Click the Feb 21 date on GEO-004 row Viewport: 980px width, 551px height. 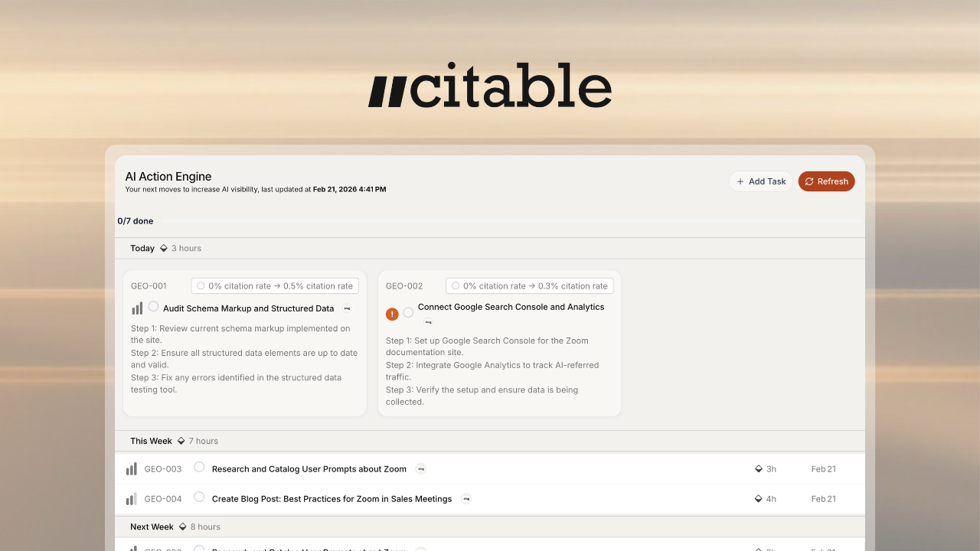click(x=824, y=499)
